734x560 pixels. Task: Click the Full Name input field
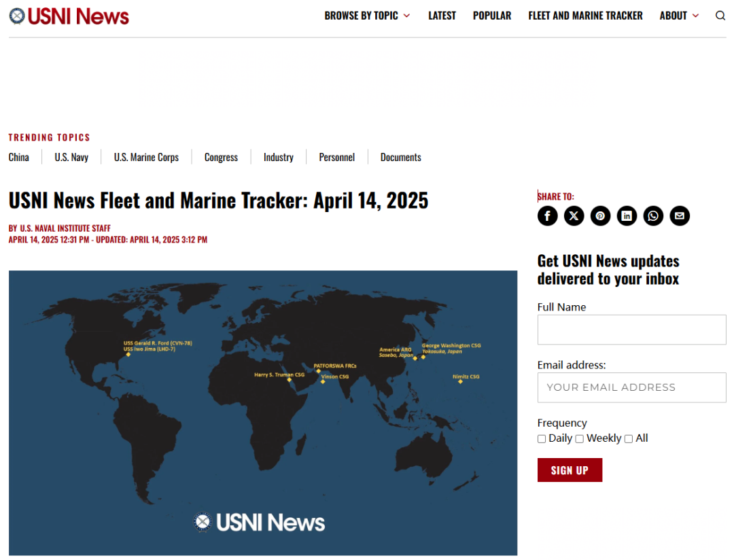coord(631,330)
